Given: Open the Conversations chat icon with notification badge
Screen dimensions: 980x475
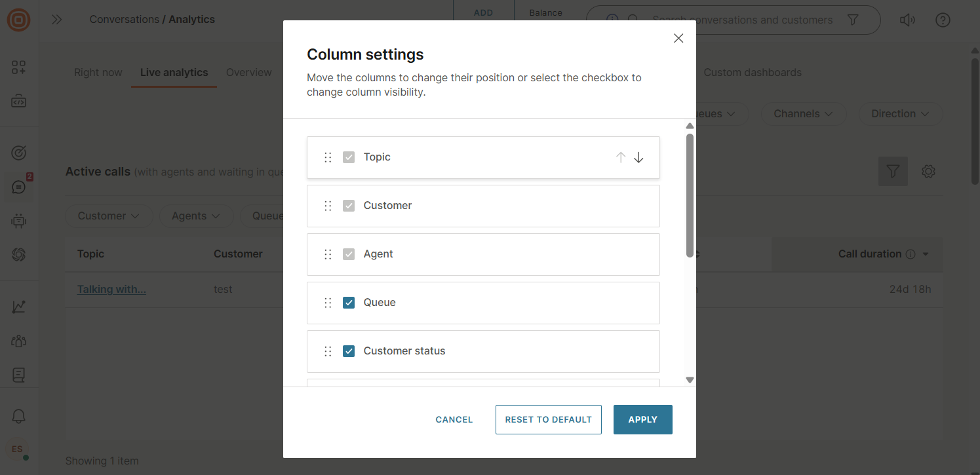Looking at the screenshot, I should [19, 187].
